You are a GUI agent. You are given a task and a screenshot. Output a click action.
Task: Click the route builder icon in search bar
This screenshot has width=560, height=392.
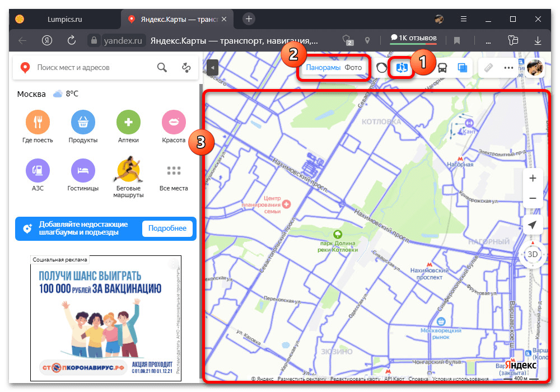click(186, 68)
